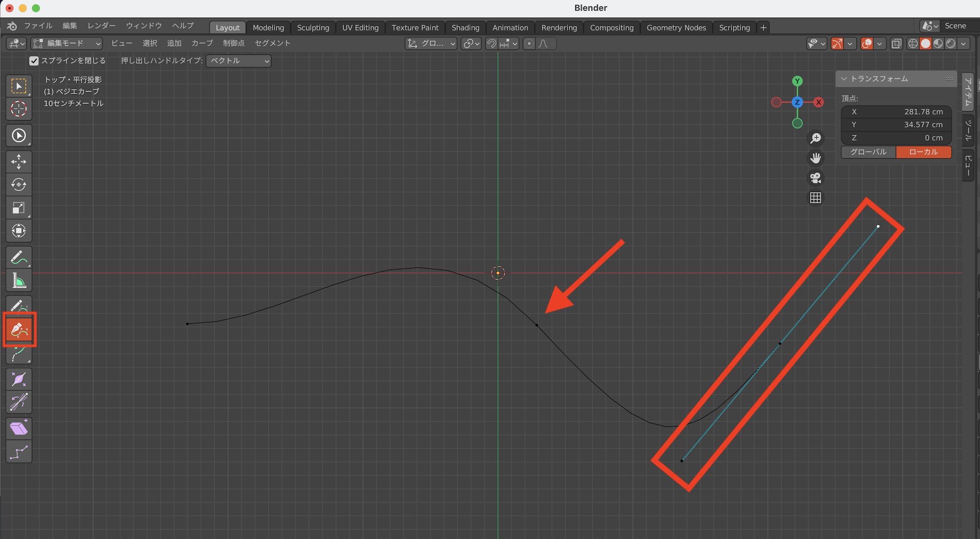Click the X vertex value field
The image size is (980, 539).
point(896,112)
